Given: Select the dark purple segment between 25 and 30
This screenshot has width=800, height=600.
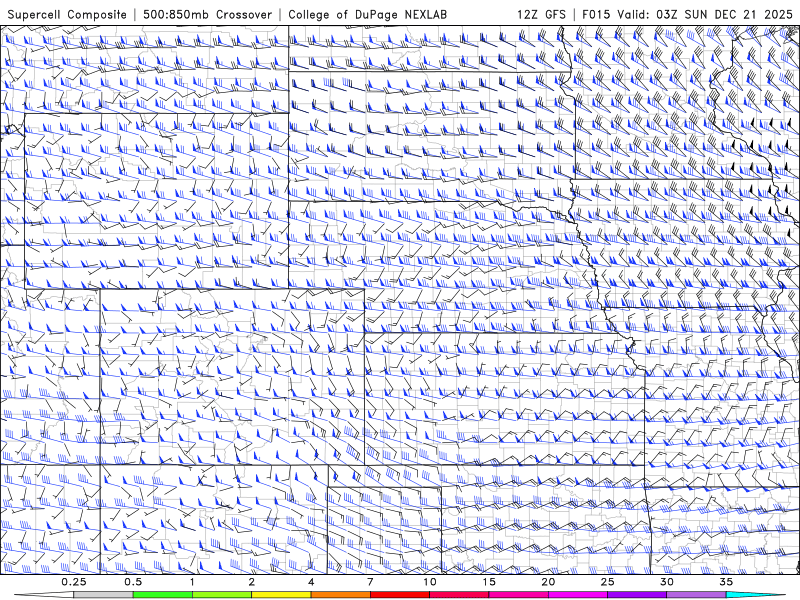Looking at the screenshot, I should (637, 595).
